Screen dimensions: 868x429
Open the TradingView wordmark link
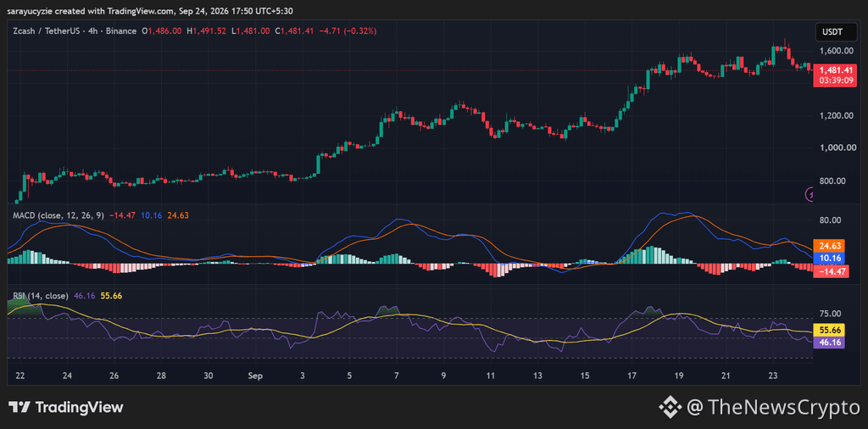(x=80, y=408)
